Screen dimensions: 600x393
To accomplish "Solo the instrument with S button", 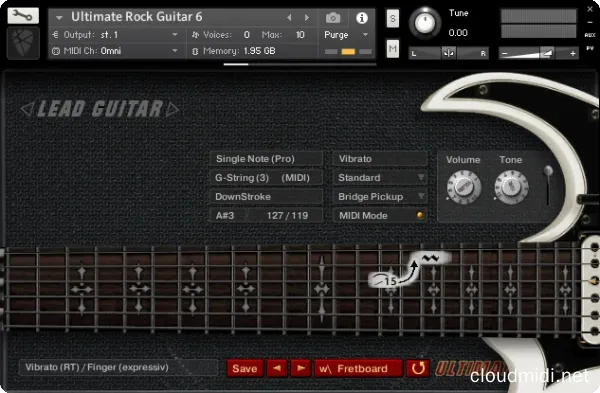I will (393, 18).
